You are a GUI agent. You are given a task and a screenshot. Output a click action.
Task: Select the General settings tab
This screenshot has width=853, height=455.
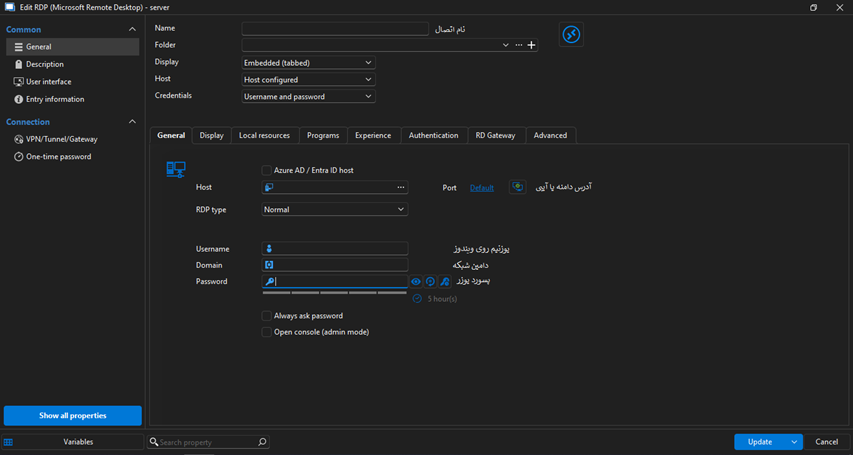(x=171, y=136)
